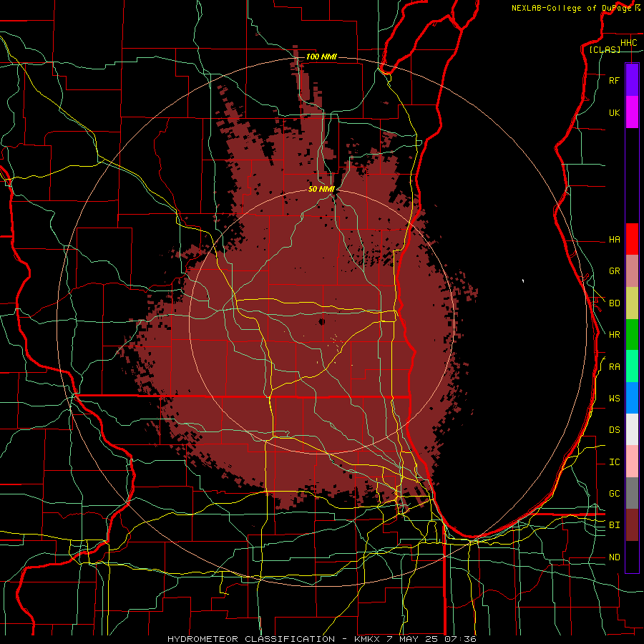Click the GC legend label
644x644 pixels.
click(614, 493)
